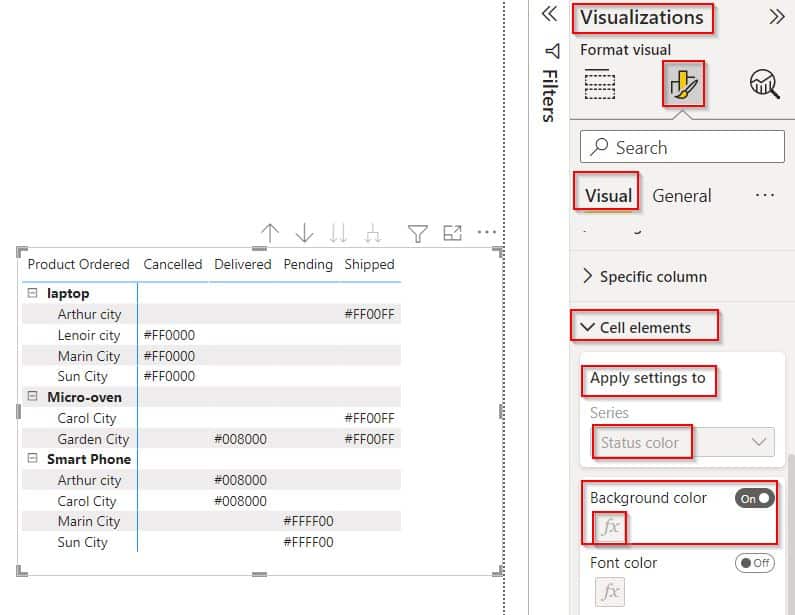
Task: Click the Pending column header
Action: (308, 264)
